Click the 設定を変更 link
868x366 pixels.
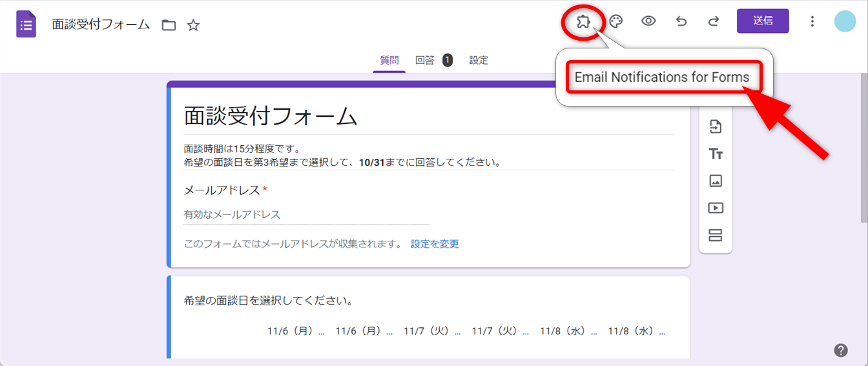pos(435,244)
